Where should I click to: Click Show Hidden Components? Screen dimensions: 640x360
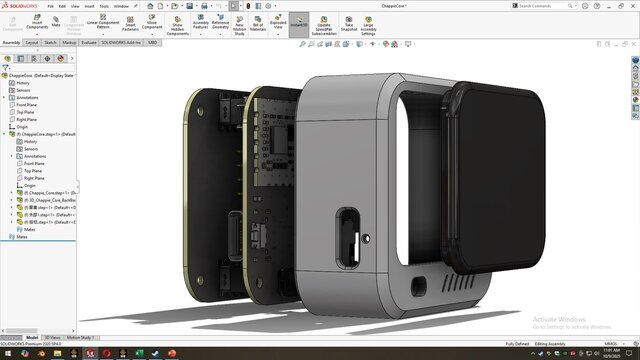coord(178,26)
